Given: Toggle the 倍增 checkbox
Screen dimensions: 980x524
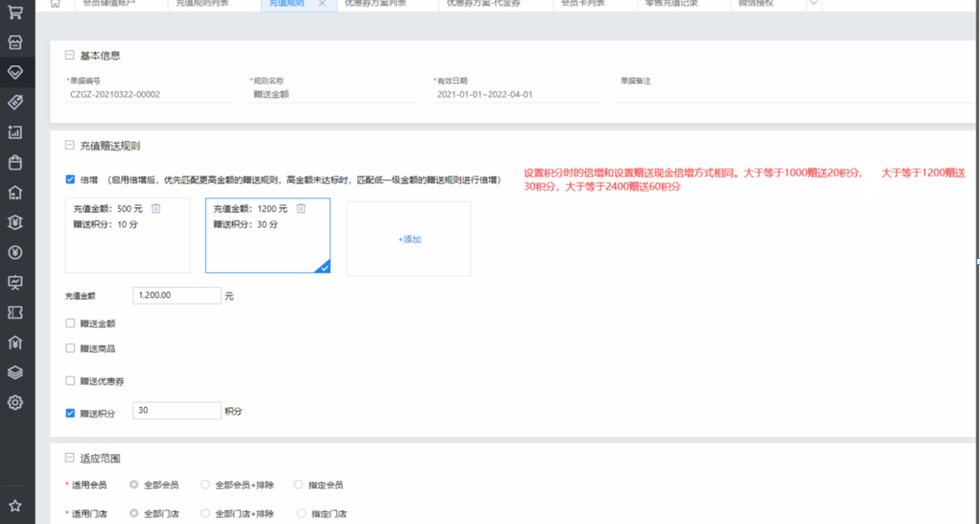Looking at the screenshot, I should [70, 180].
